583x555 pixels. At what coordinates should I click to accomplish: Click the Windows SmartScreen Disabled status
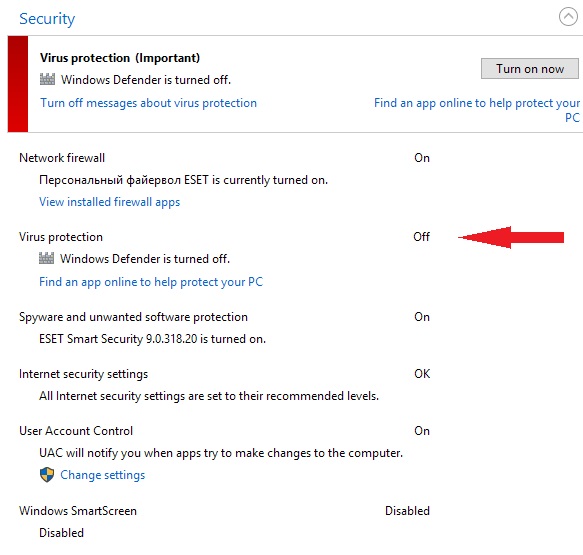tap(408, 511)
